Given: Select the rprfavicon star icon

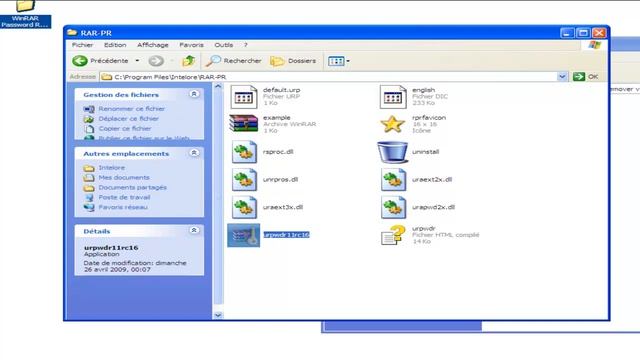Looking at the screenshot, I should tap(392, 124).
